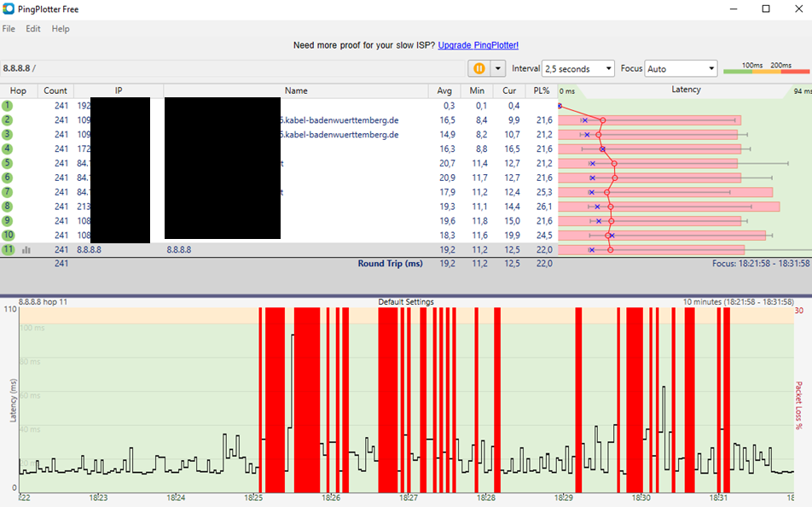The width and height of the screenshot is (812, 507).
Task: Click the Min column header
Action: click(x=477, y=90)
